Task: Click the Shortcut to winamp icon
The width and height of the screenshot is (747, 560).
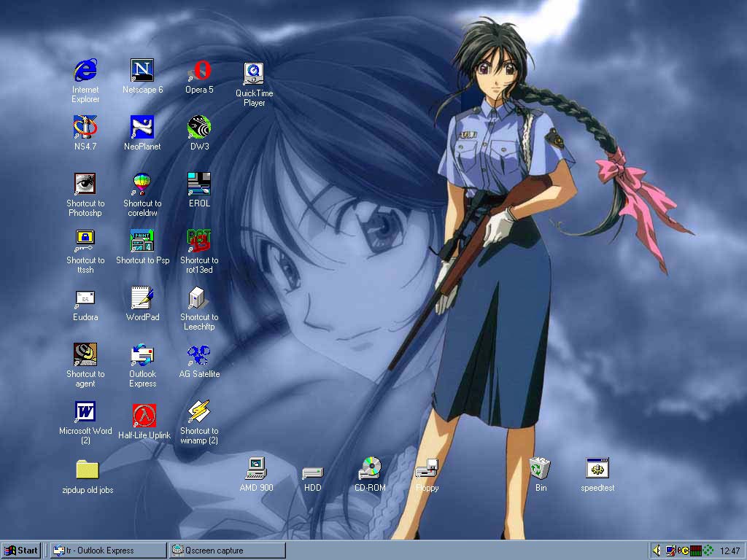Action: (x=199, y=412)
